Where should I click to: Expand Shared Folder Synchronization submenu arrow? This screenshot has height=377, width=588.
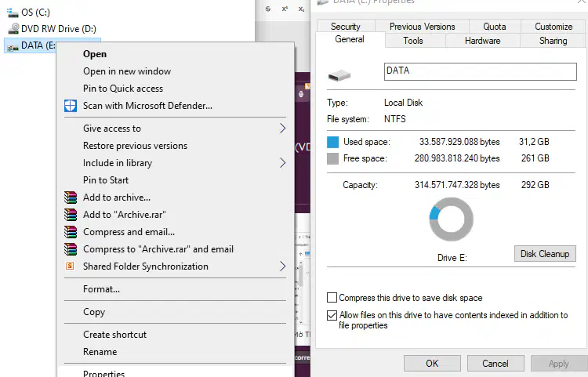pos(282,266)
